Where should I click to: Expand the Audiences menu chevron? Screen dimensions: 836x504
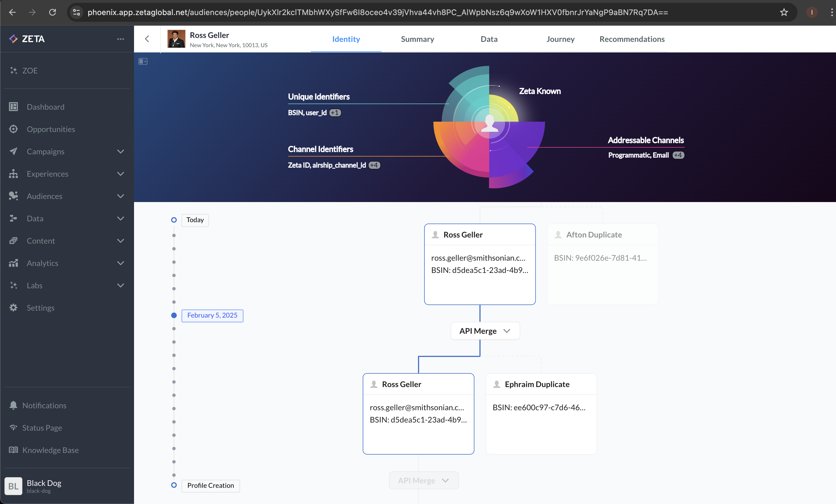(x=120, y=196)
